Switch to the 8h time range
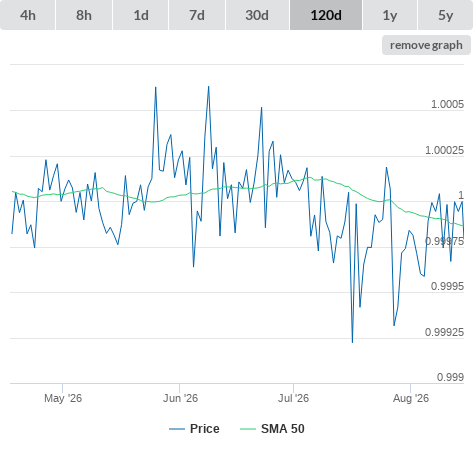The width and height of the screenshot is (474, 455). click(x=84, y=15)
